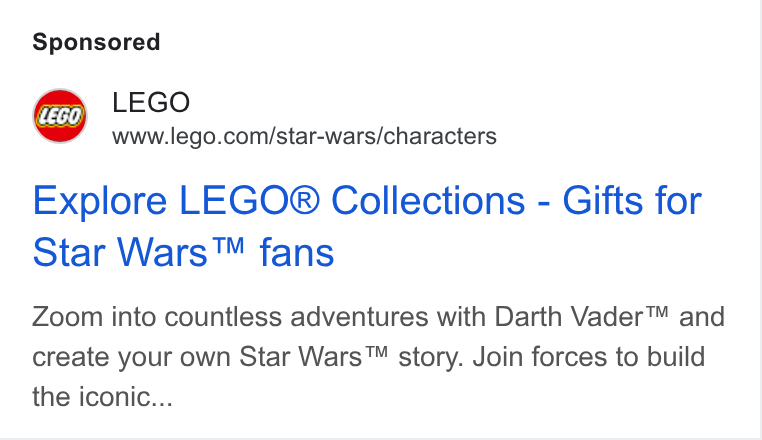Open the www.lego.com/star-wars/characters URL
This screenshot has width=762, height=440.
(304, 136)
